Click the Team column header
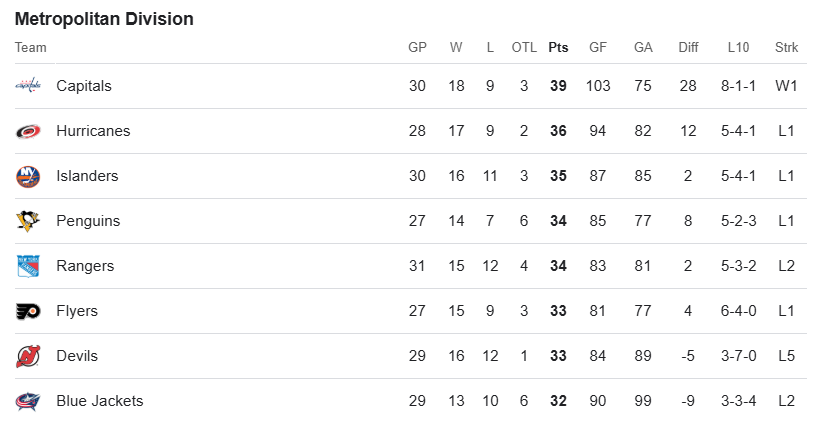 point(30,47)
